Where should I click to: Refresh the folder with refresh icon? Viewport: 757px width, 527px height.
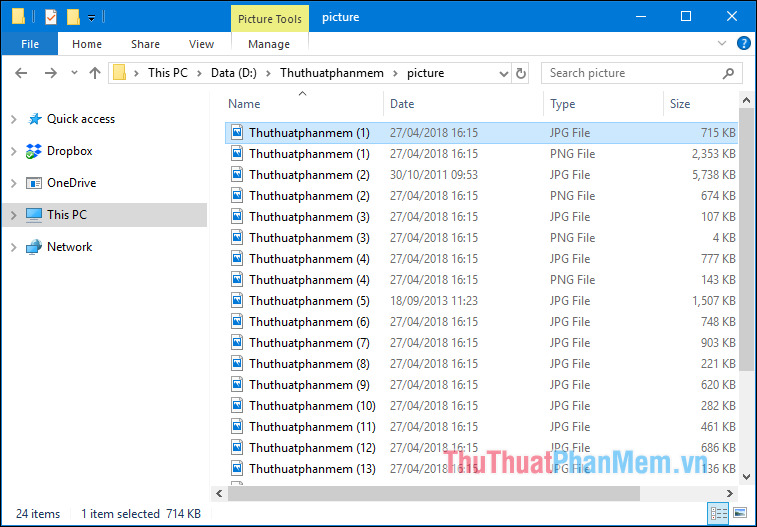click(x=520, y=73)
